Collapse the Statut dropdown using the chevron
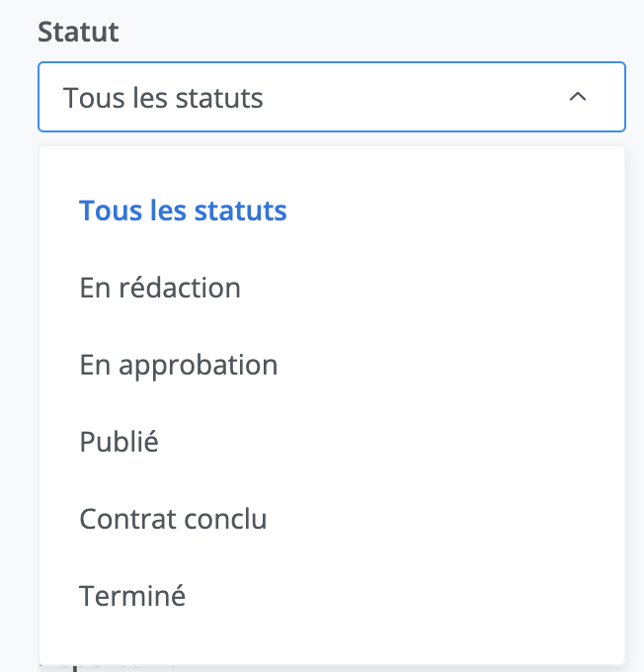This screenshot has width=644, height=672. pos(579,97)
